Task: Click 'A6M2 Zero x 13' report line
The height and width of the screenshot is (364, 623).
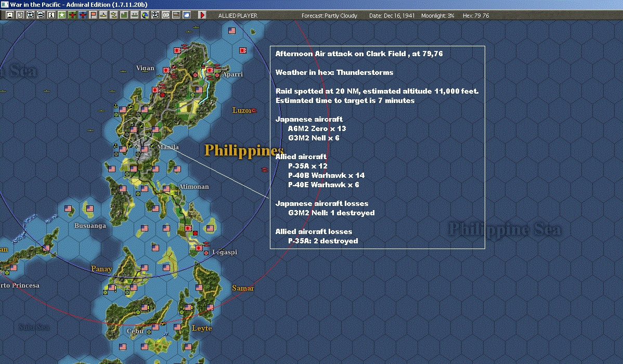Action: tap(317, 128)
